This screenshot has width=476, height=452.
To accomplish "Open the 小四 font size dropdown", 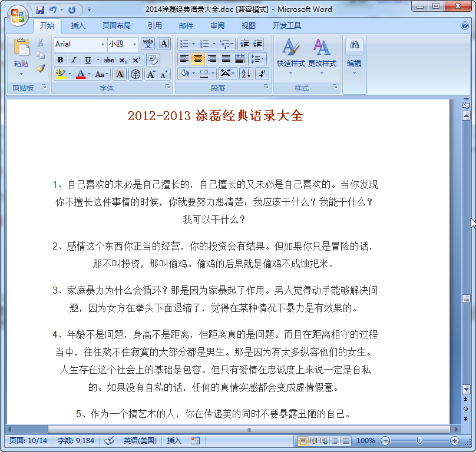I will (x=134, y=44).
